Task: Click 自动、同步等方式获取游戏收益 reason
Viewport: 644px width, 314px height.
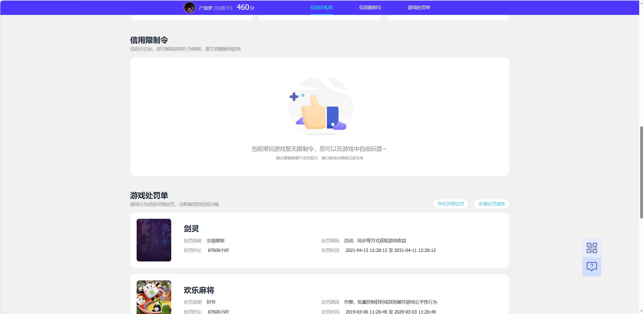Action: pyautogui.click(x=375, y=241)
